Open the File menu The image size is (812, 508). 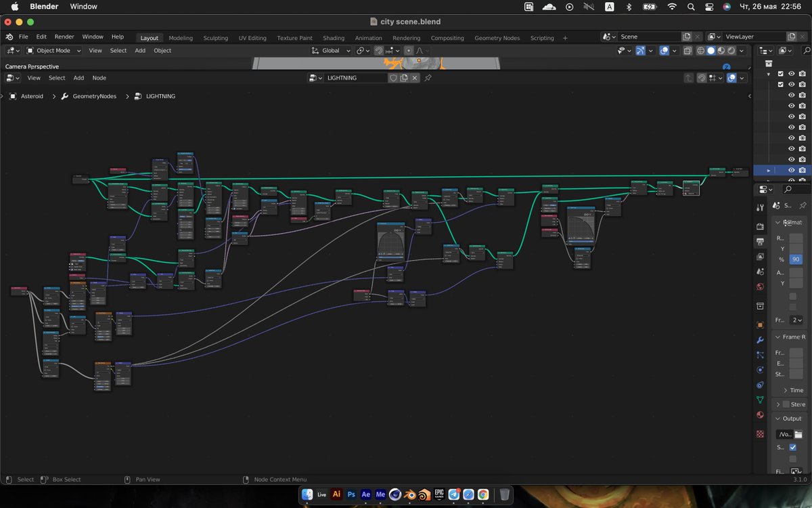tap(23, 37)
